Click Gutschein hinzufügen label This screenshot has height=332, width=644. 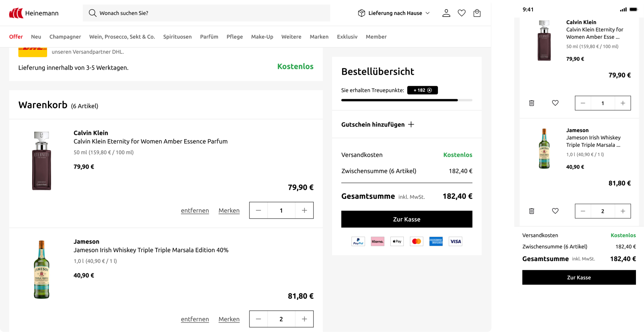point(373,124)
